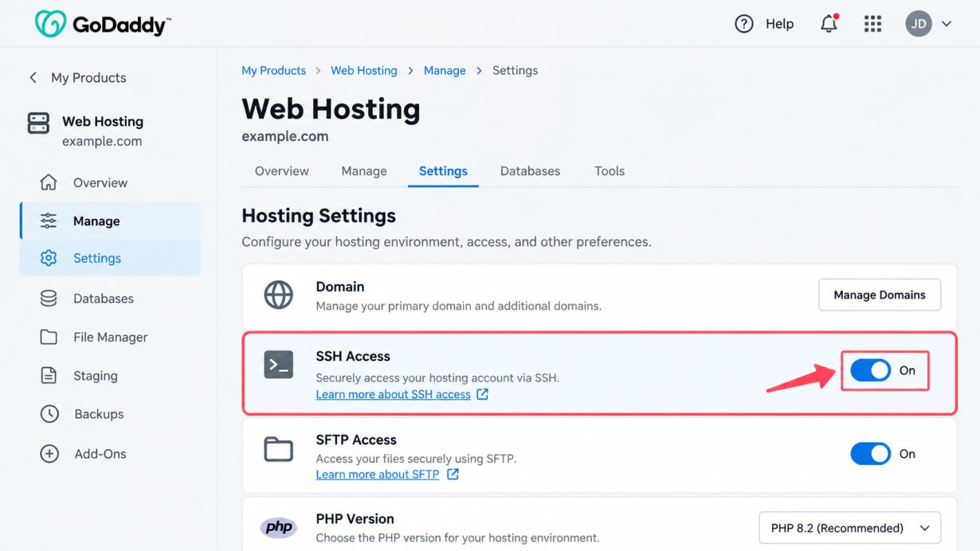Image resolution: width=980 pixels, height=551 pixels.
Task: Open the PHP 8.2 version dropdown
Action: 850,528
